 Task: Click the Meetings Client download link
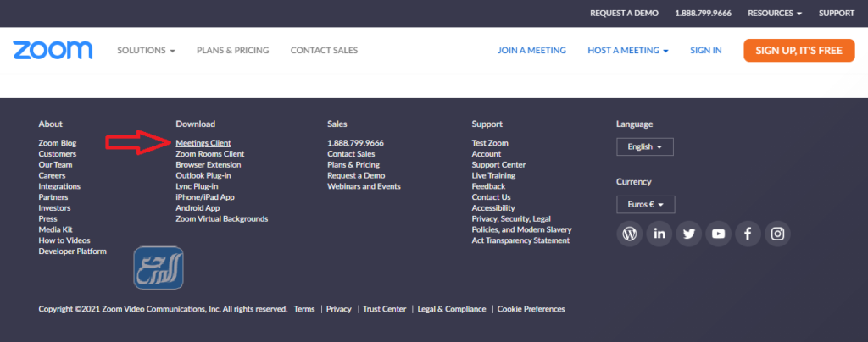coord(203,143)
